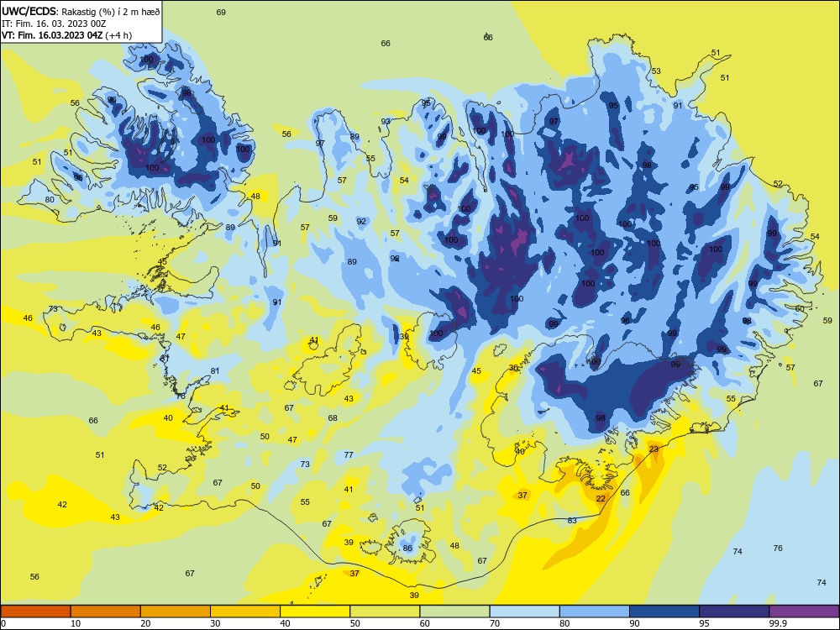Click the bright yellow 40–50 legend swatch

point(315,612)
